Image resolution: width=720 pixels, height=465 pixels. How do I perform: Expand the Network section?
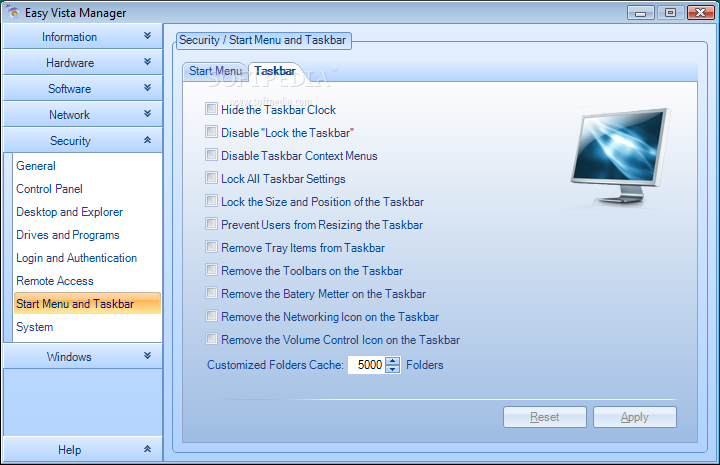(83, 114)
